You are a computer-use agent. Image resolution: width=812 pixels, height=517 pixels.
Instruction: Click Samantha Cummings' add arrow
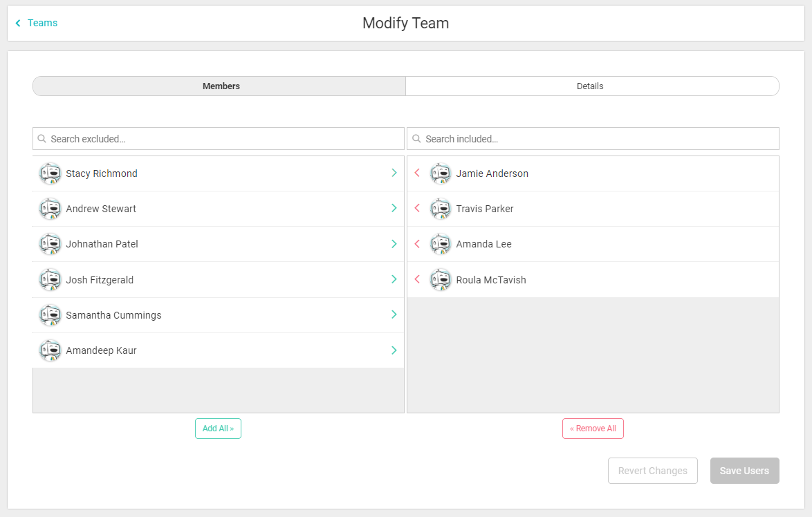coord(394,314)
